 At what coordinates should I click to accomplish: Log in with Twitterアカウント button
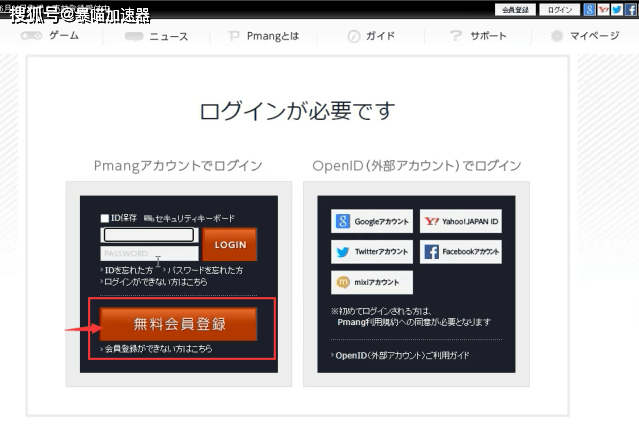[x=372, y=252]
